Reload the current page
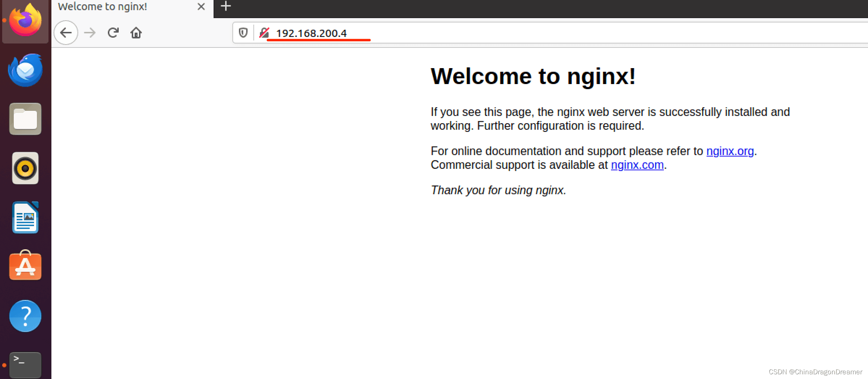The image size is (868, 379). click(113, 33)
